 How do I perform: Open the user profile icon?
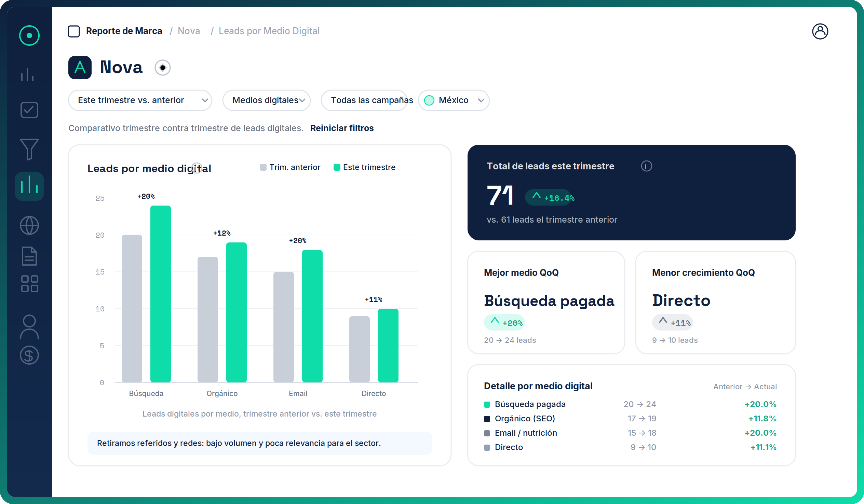[820, 31]
